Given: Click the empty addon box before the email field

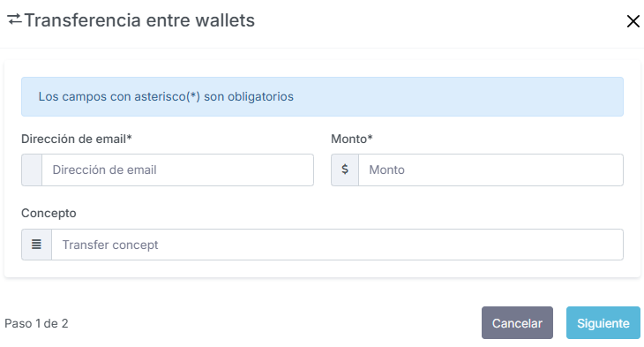Looking at the screenshot, I should point(32,170).
